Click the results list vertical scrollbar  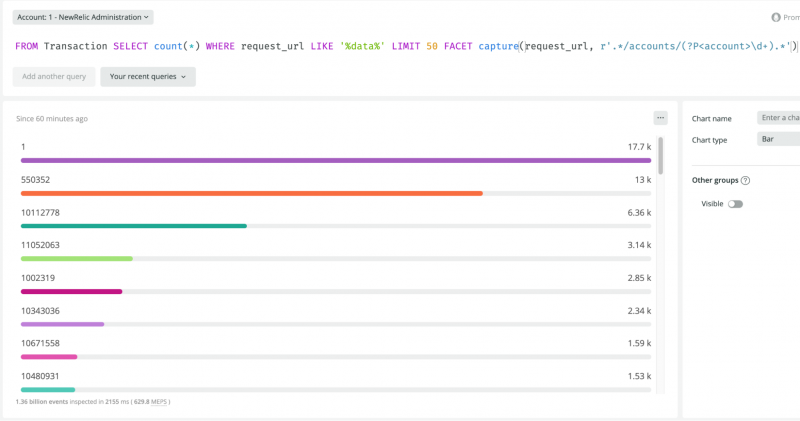point(661,156)
